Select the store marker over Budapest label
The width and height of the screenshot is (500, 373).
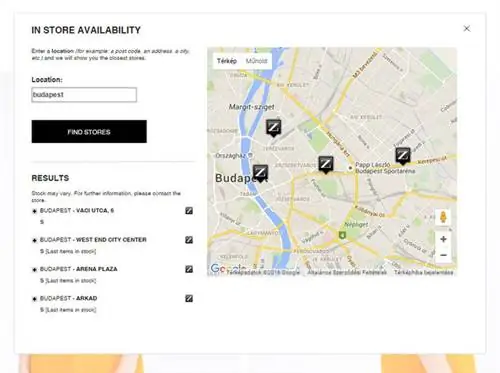coord(260,173)
